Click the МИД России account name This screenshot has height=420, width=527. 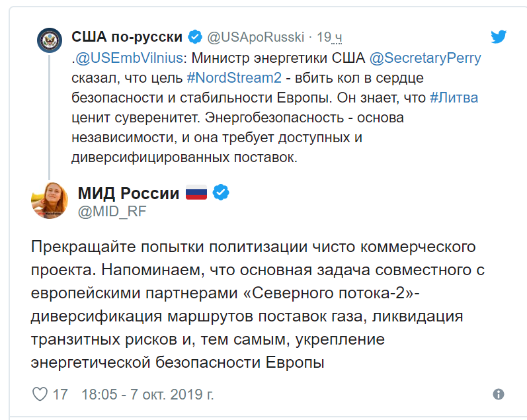point(129,193)
